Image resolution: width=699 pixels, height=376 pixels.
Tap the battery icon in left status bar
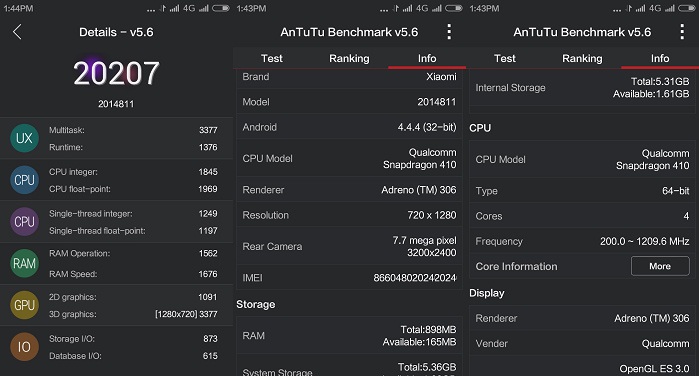click(x=221, y=8)
